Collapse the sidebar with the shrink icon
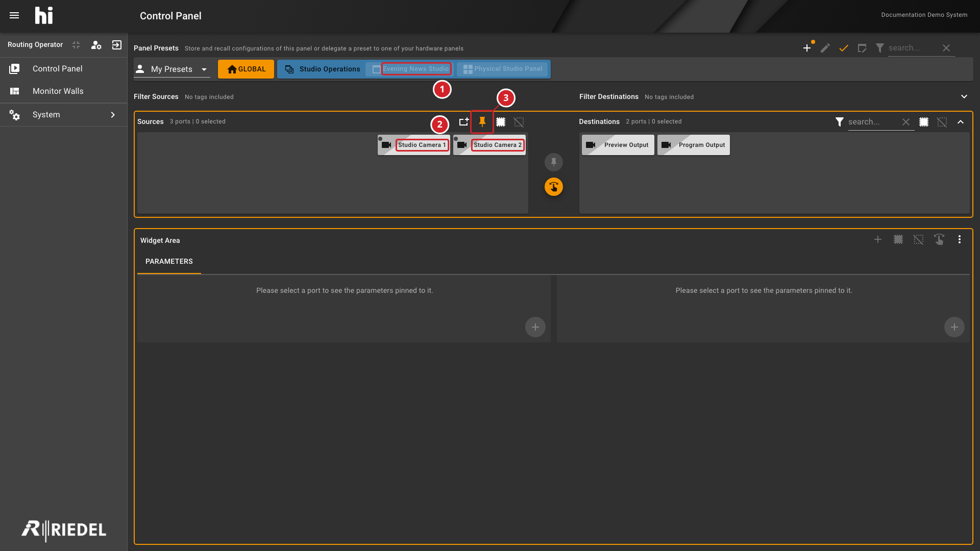The image size is (980, 551). pyautogui.click(x=76, y=45)
